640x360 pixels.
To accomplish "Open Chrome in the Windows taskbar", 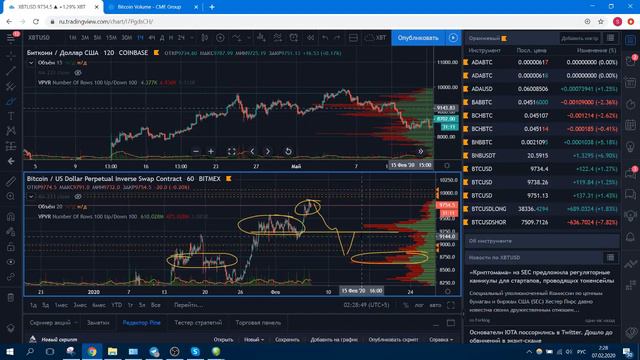I will 92,351.
